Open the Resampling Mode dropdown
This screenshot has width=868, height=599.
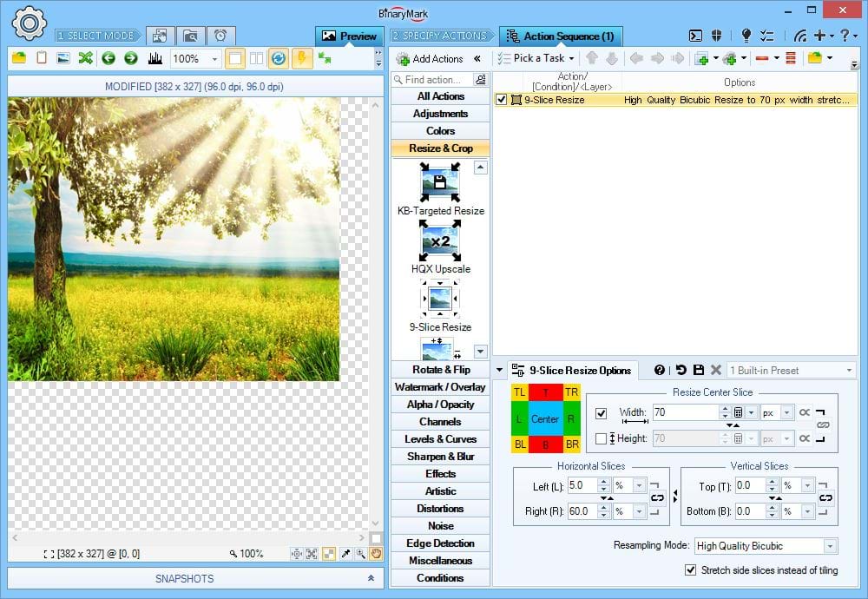tap(830, 546)
